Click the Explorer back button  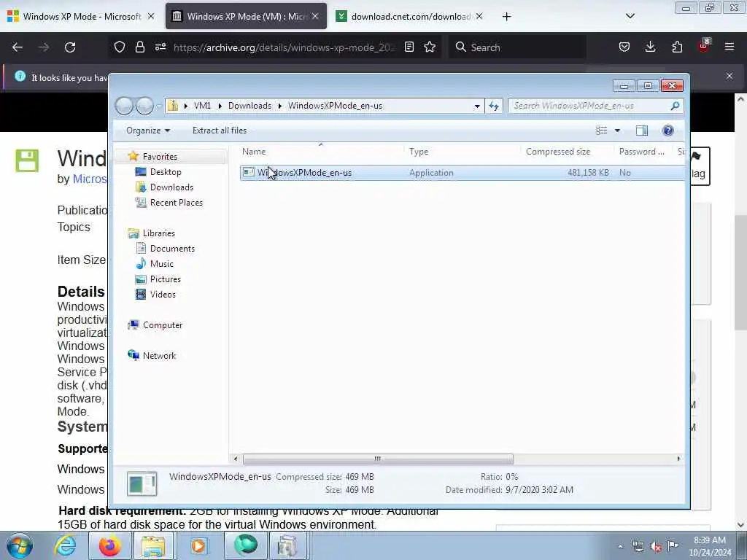point(124,106)
